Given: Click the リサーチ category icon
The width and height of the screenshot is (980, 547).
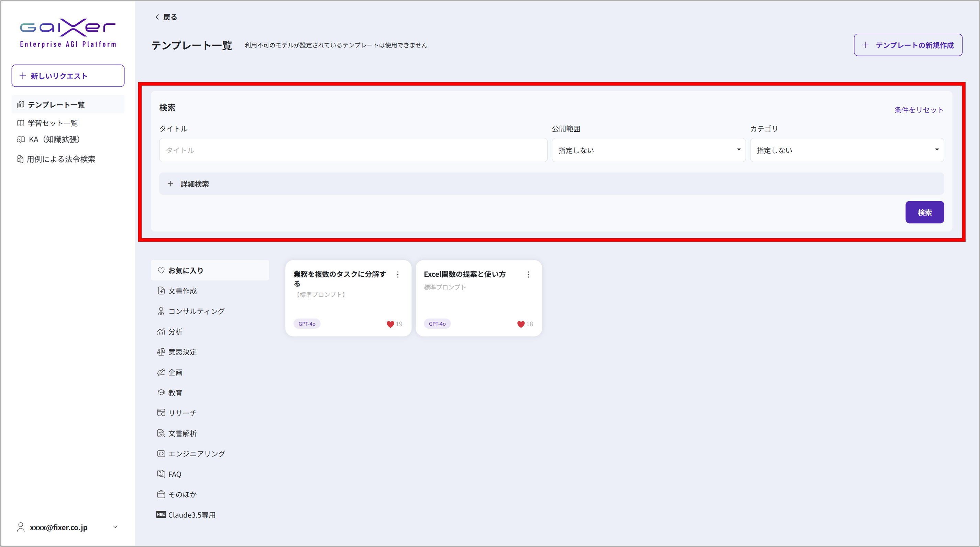Looking at the screenshot, I should click(161, 413).
